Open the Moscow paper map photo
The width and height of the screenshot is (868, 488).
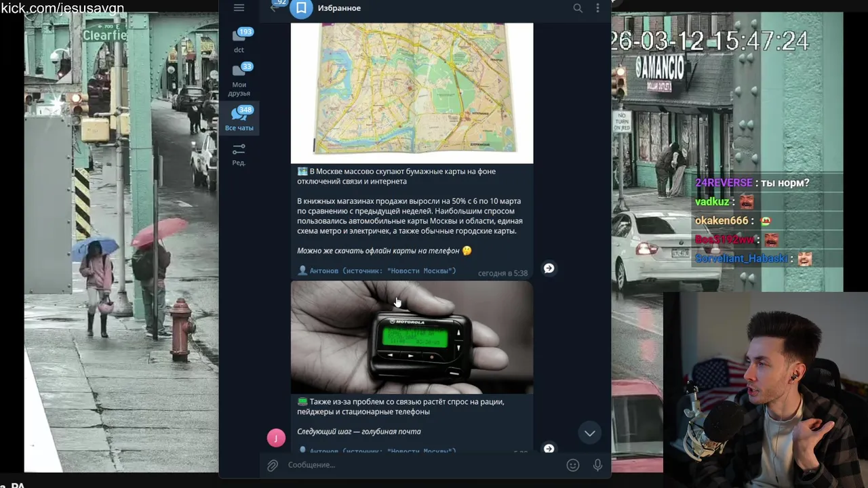(412, 93)
